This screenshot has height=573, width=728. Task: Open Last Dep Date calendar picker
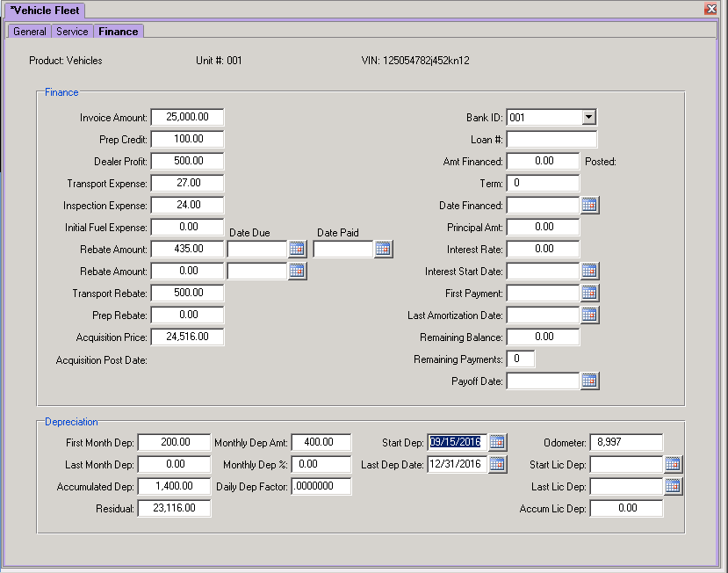pyautogui.click(x=497, y=464)
